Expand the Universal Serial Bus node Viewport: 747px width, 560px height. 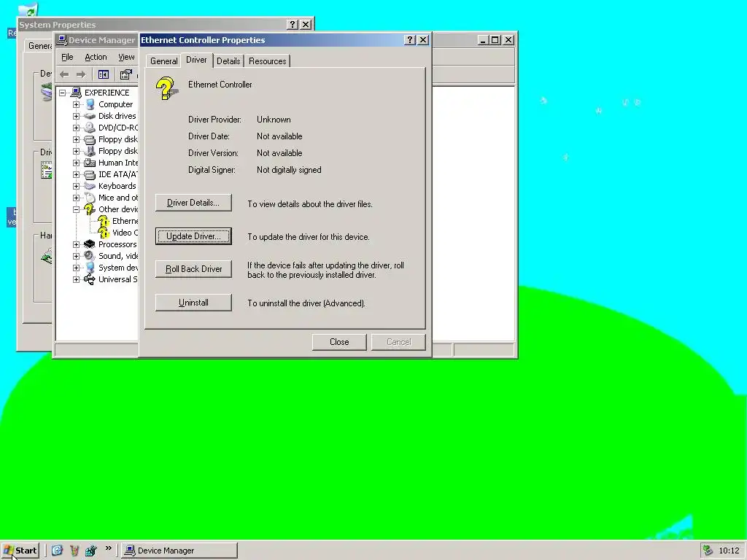[76, 279]
